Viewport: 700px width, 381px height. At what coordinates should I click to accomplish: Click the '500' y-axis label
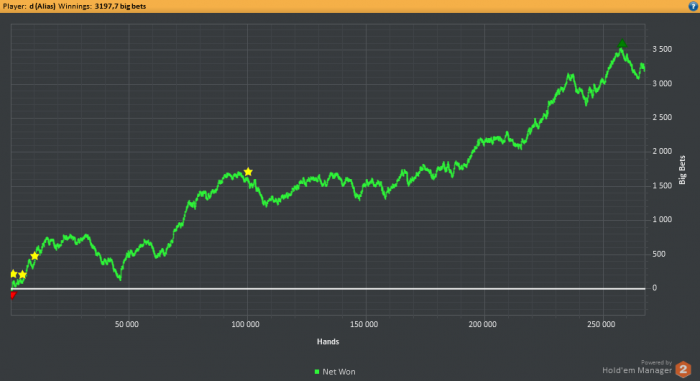(659, 254)
